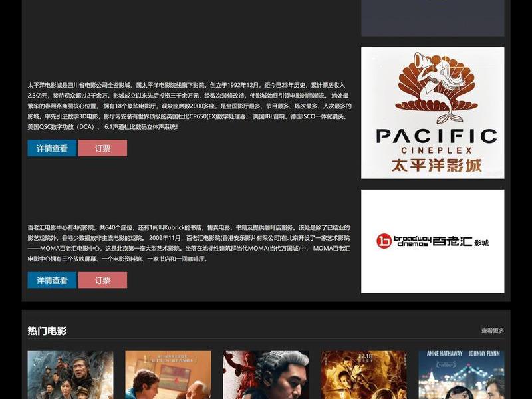The width and height of the screenshot is (532, 399).
Task: Open the poster with grey-haired man and red flowers
Action: (266, 375)
